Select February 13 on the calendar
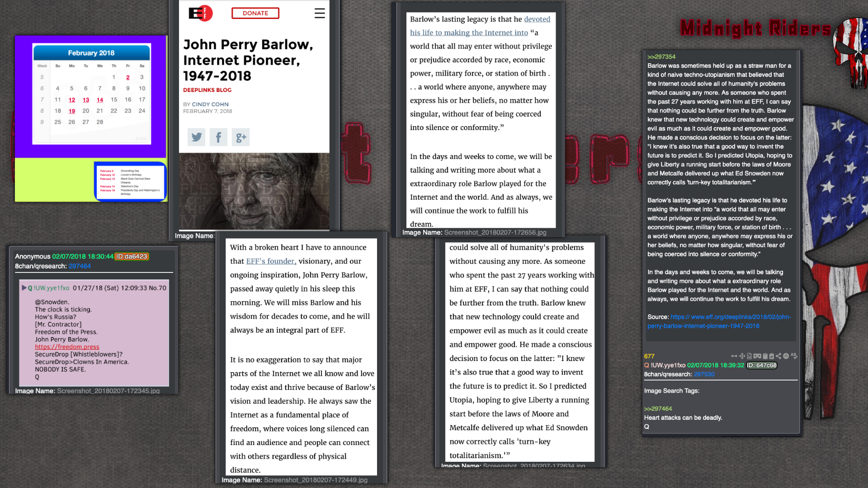Image resolution: width=868 pixels, height=488 pixels. [86, 100]
